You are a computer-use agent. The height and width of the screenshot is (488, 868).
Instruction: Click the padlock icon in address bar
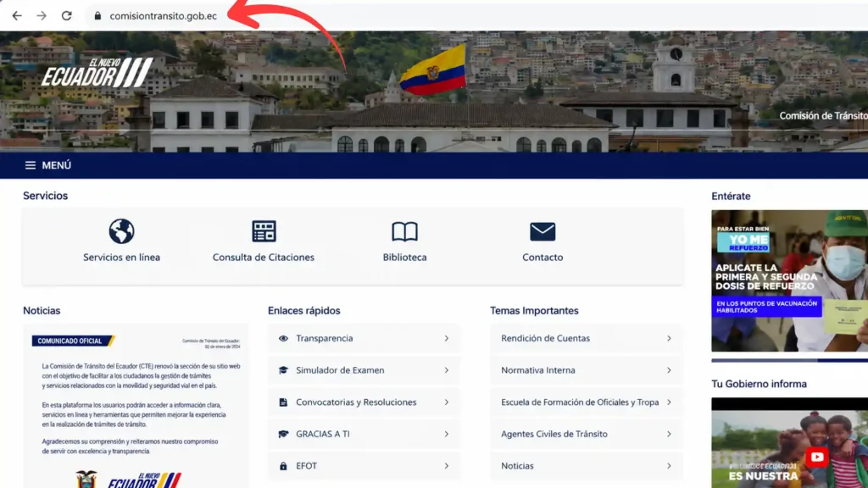point(98,16)
